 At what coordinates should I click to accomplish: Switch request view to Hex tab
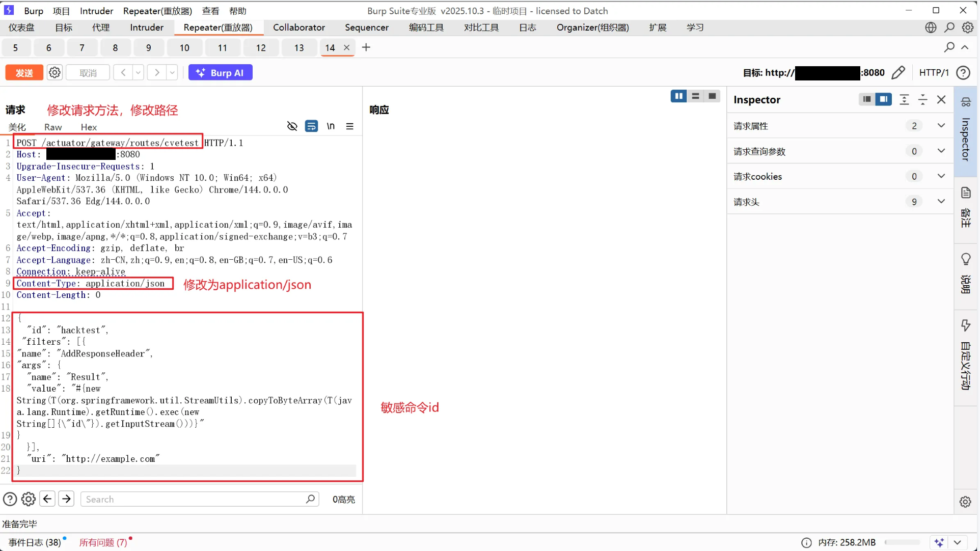(x=89, y=127)
